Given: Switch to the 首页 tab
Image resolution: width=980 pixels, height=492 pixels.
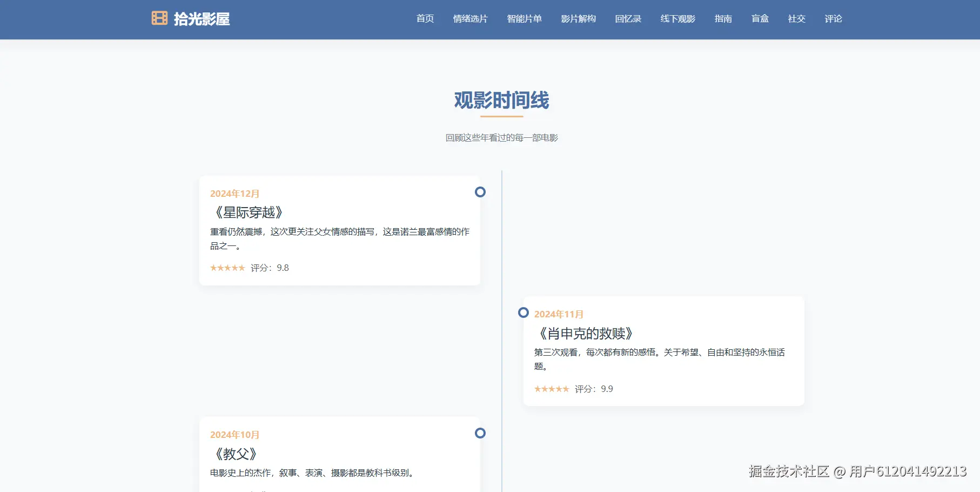Looking at the screenshot, I should coord(425,18).
